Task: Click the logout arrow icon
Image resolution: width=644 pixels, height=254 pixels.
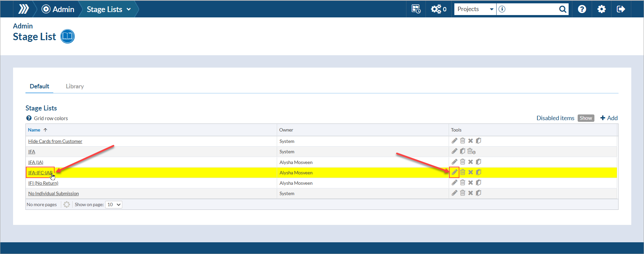Action: pyautogui.click(x=621, y=9)
